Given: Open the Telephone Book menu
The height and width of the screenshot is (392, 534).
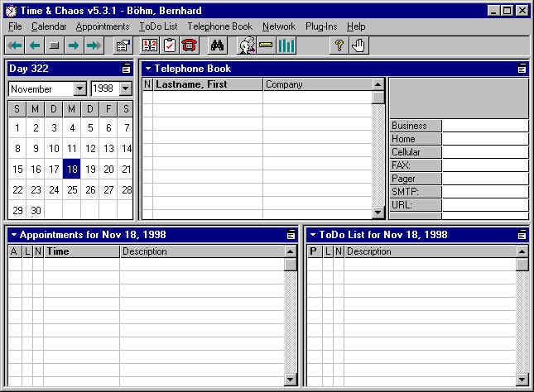Looking at the screenshot, I should pos(220,26).
